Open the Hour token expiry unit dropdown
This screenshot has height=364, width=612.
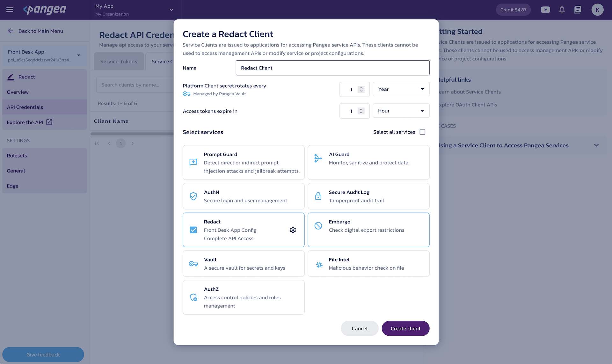click(401, 111)
